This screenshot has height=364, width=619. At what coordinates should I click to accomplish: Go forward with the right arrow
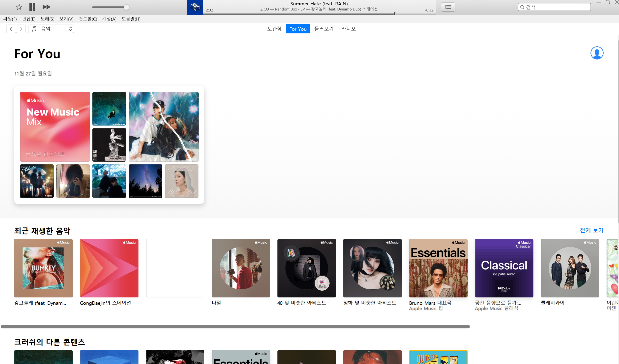click(21, 29)
